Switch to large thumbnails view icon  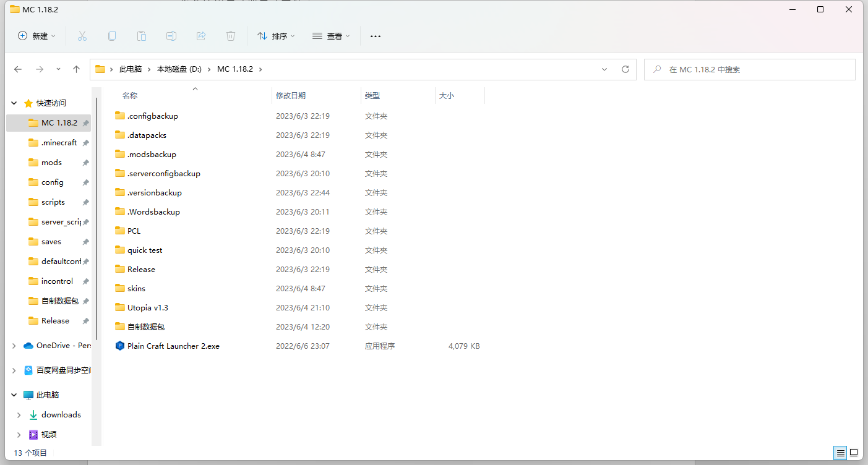(854, 453)
